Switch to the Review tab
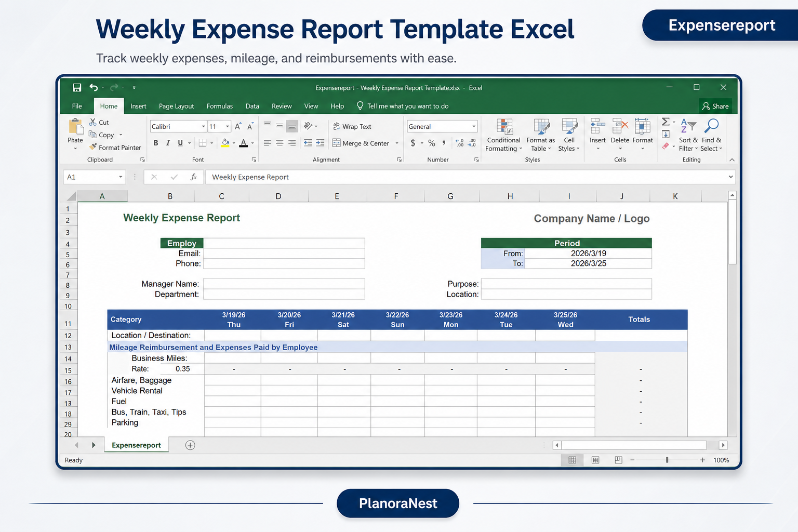The height and width of the screenshot is (532, 798). pyautogui.click(x=282, y=106)
